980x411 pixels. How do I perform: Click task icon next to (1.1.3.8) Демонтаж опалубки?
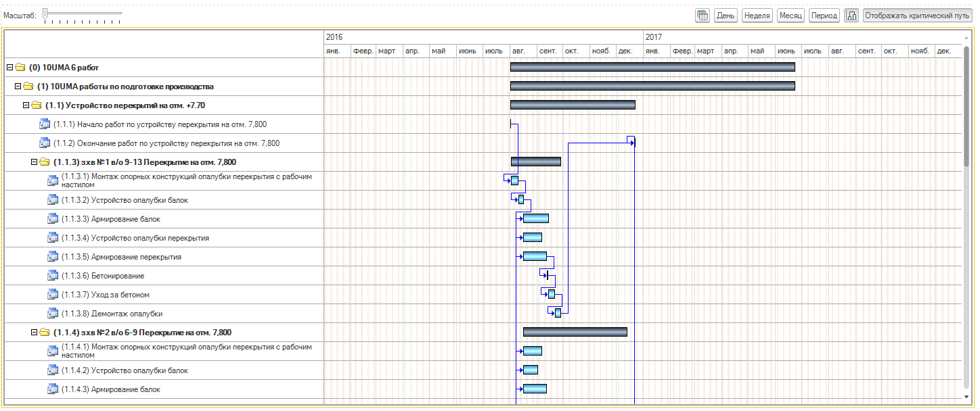tap(53, 314)
